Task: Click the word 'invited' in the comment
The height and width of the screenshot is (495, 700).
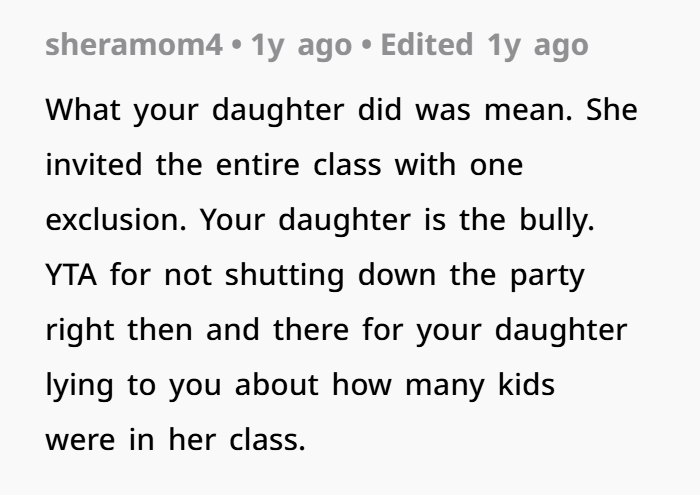Action: click(94, 164)
